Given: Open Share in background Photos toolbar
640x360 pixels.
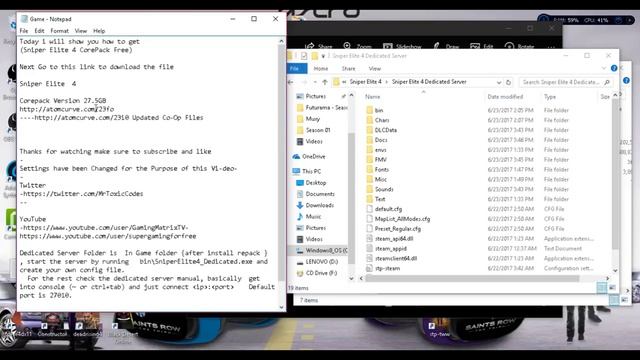Looking at the screenshot, I should pos(319,46).
